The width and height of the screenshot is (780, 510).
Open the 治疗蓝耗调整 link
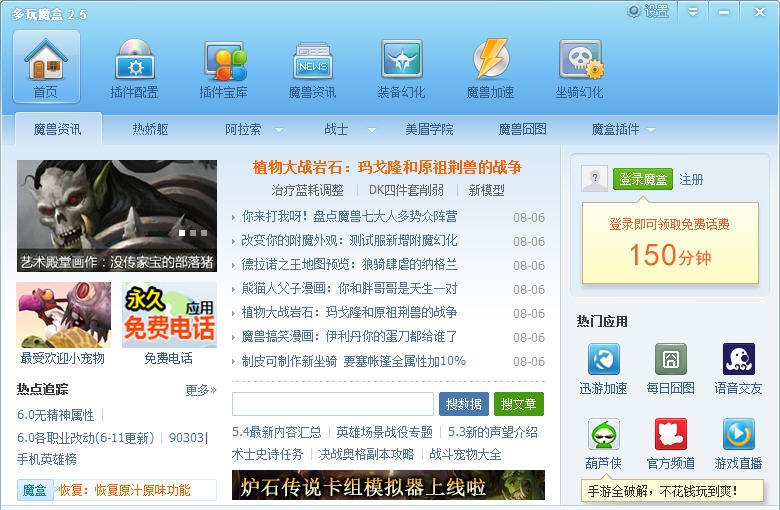tap(307, 190)
